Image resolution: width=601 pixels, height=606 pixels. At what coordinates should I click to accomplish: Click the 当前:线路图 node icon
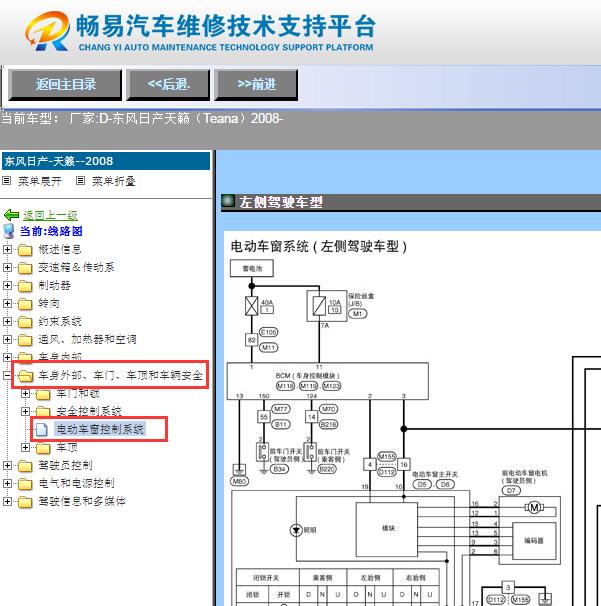pyautogui.click(x=9, y=231)
